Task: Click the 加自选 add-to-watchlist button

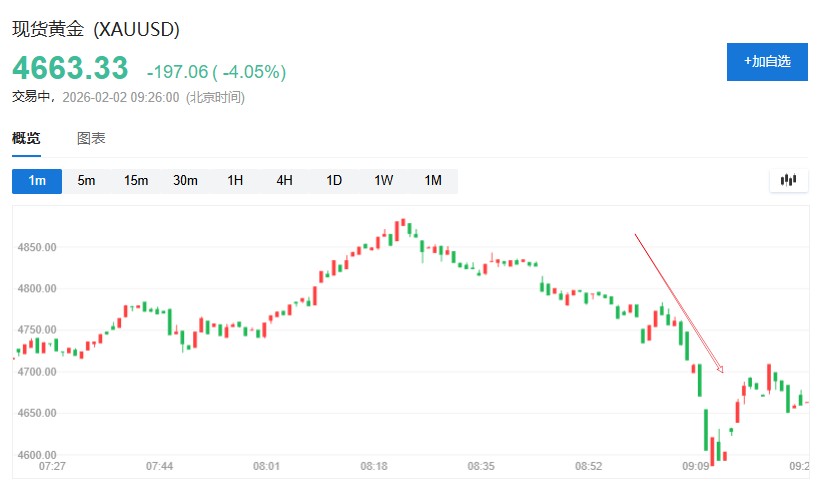Action: click(767, 62)
